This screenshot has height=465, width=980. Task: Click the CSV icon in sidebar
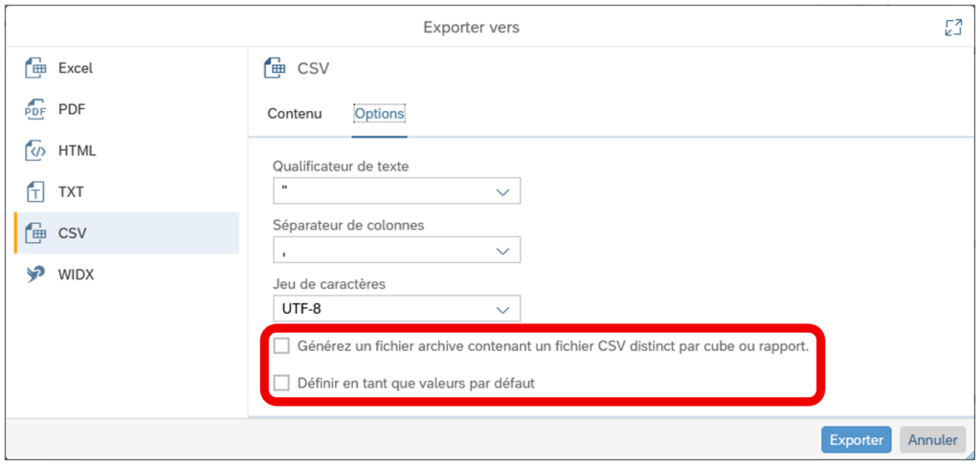click(x=35, y=233)
